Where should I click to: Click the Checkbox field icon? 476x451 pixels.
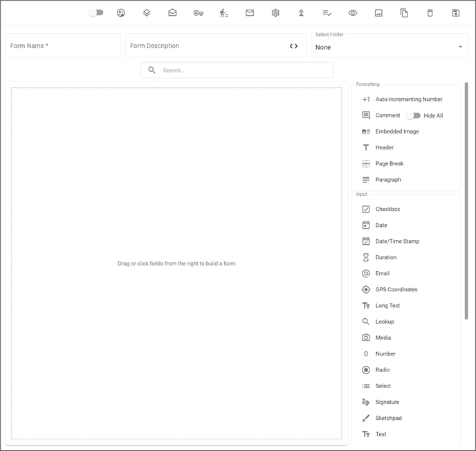(x=366, y=209)
